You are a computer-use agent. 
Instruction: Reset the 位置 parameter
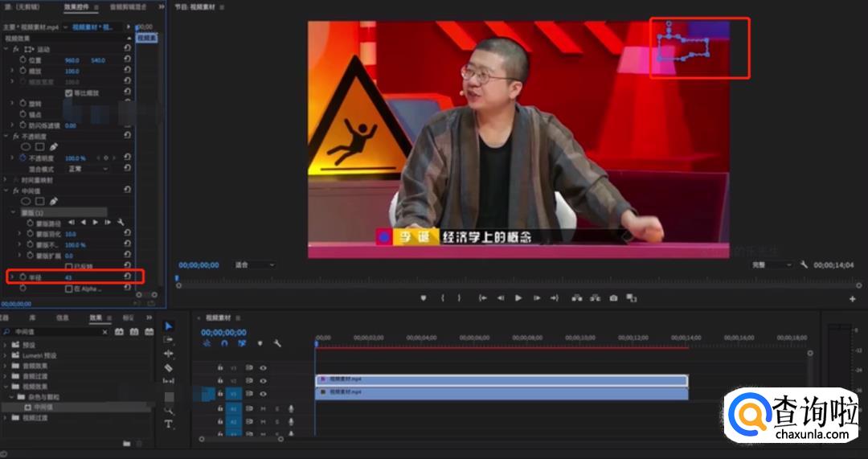coord(127,59)
